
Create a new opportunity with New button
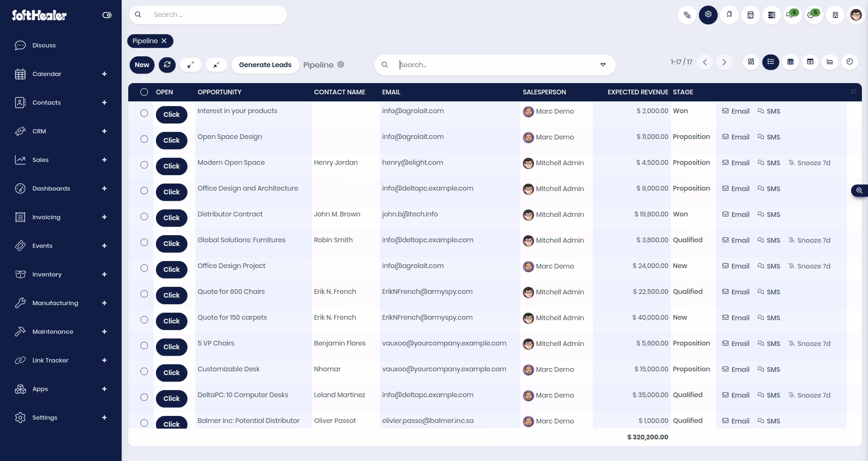pyautogui.click(x=142, y=65)
